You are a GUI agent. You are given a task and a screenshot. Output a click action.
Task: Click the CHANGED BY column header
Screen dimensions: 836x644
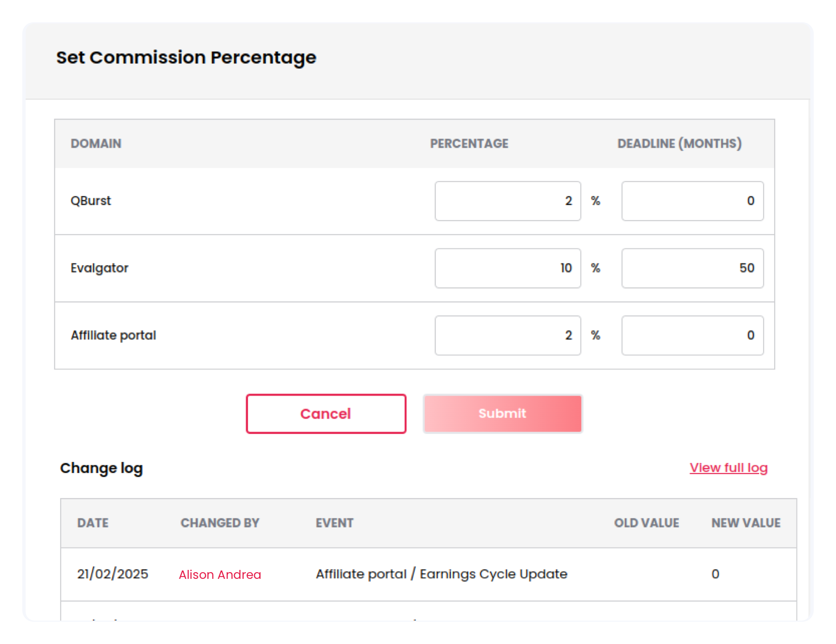coord(220,523)
